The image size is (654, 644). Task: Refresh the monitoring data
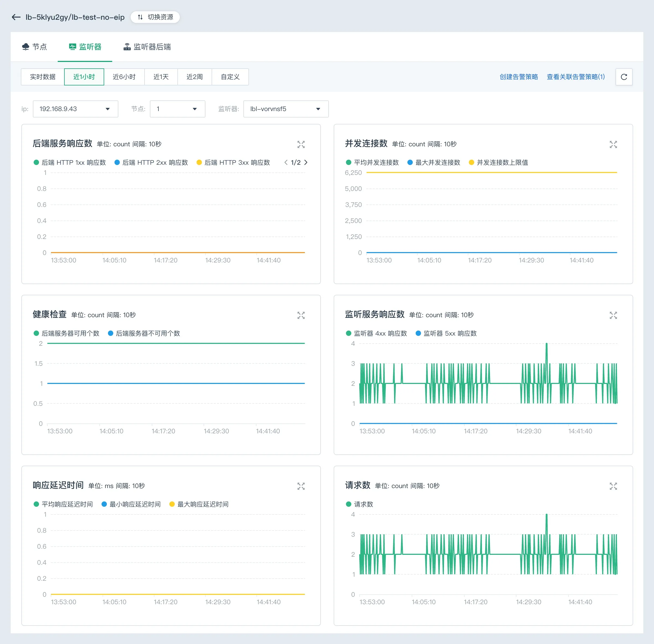click(624, 77)
